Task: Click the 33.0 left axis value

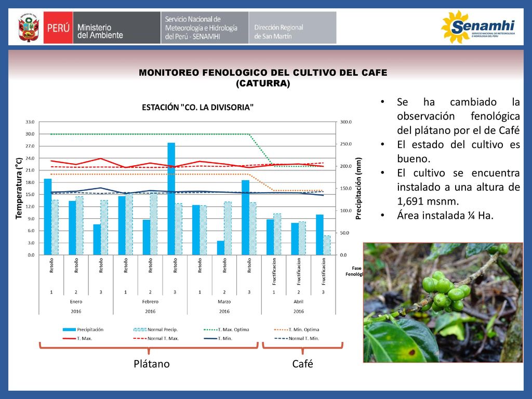Action: click(x=30, y=122)
